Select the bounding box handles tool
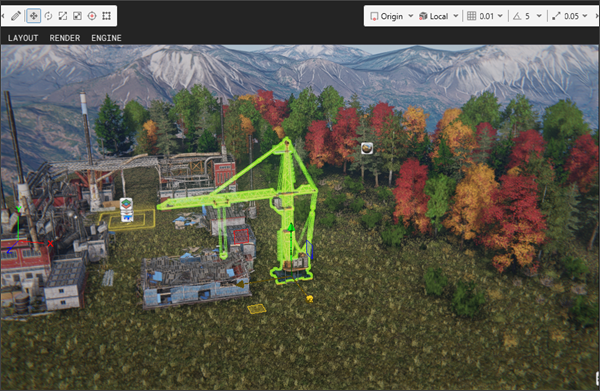The height and width of the screenshot is (391, 600). (x=106, y=16)
